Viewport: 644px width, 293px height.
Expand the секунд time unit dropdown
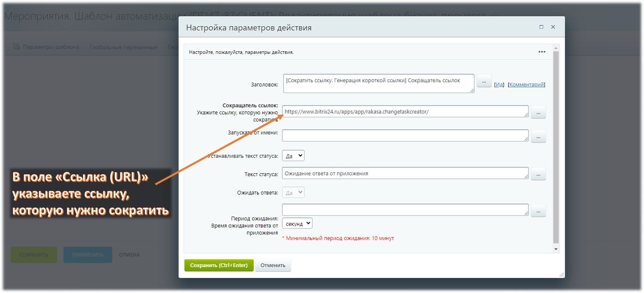[297, 223]
